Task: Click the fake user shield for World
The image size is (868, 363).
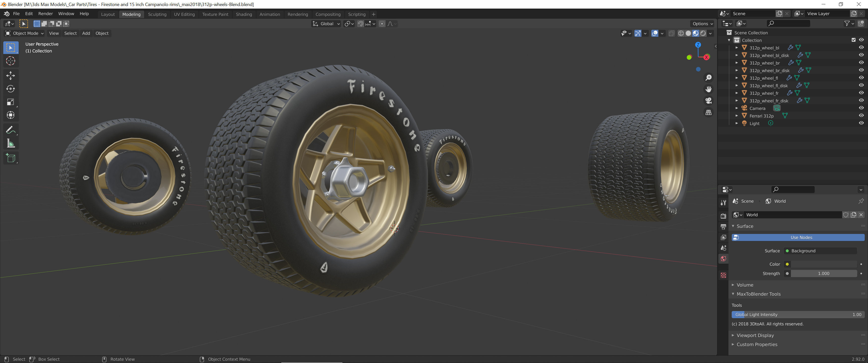Action: point(846,215)
